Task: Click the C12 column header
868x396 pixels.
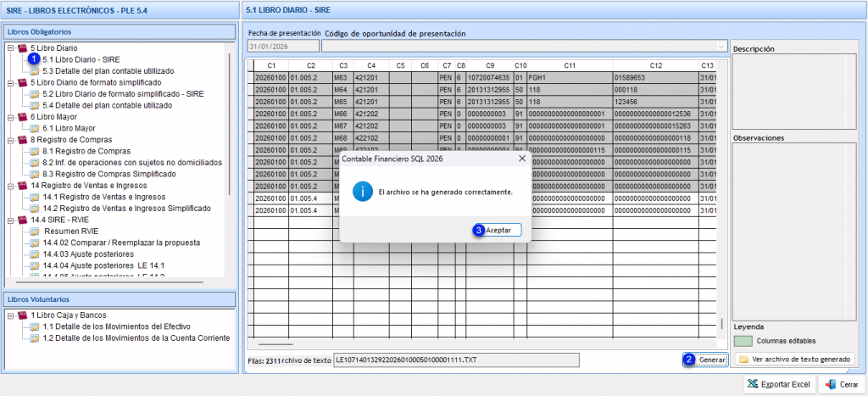Action: pyautogui.click(x=656, y=65)
